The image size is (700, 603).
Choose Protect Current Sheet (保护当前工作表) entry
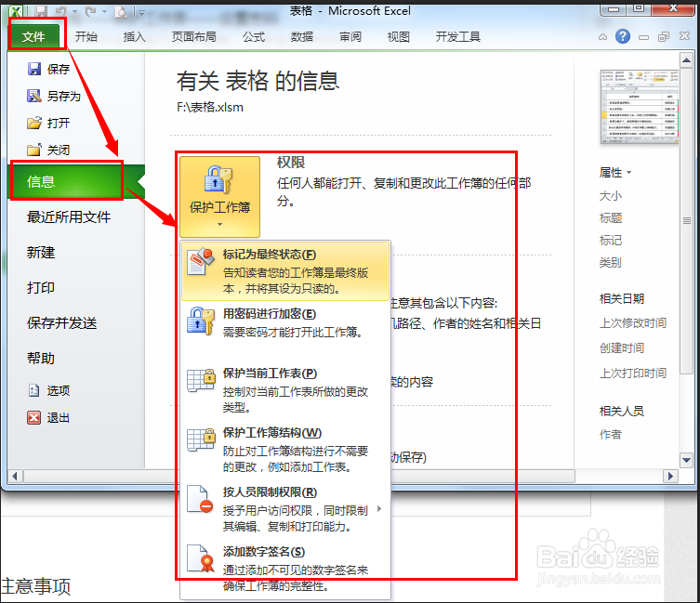coord(285,389)
